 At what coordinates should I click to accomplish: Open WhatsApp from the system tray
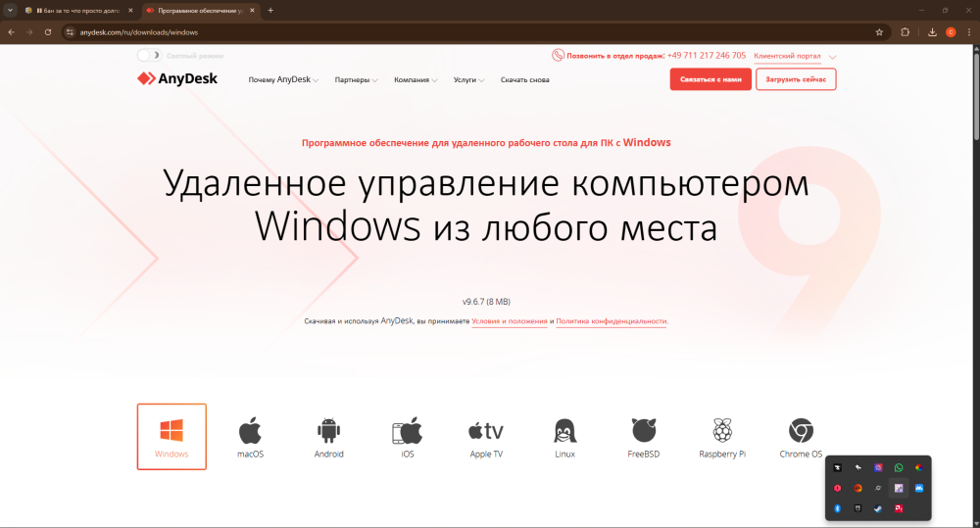899,467
